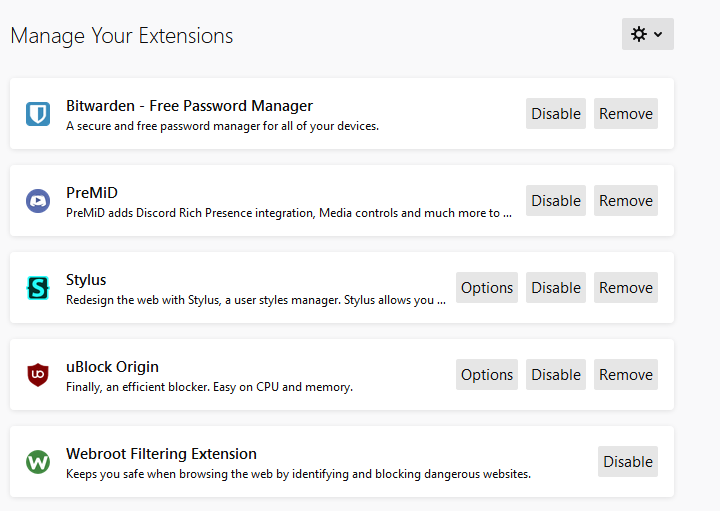720x511 pixels.
Task: Disable the Stylus extension
Action: click(x=556, y=287)
